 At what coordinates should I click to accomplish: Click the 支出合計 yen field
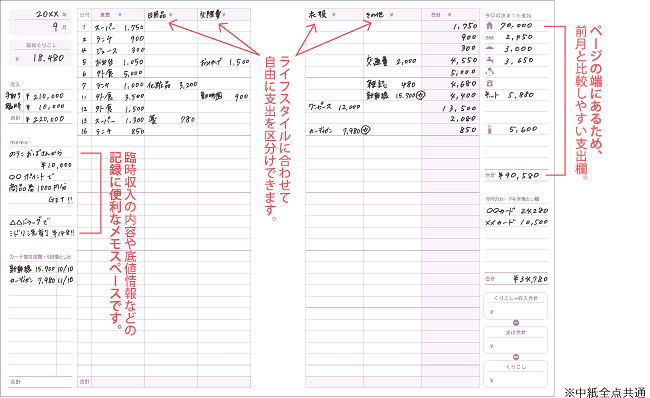tap(516, 345)
